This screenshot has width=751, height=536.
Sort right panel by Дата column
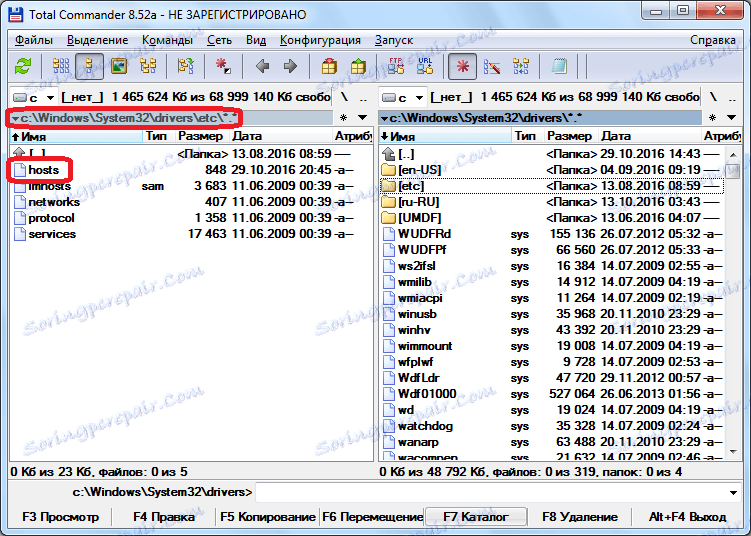pos(649,136)
